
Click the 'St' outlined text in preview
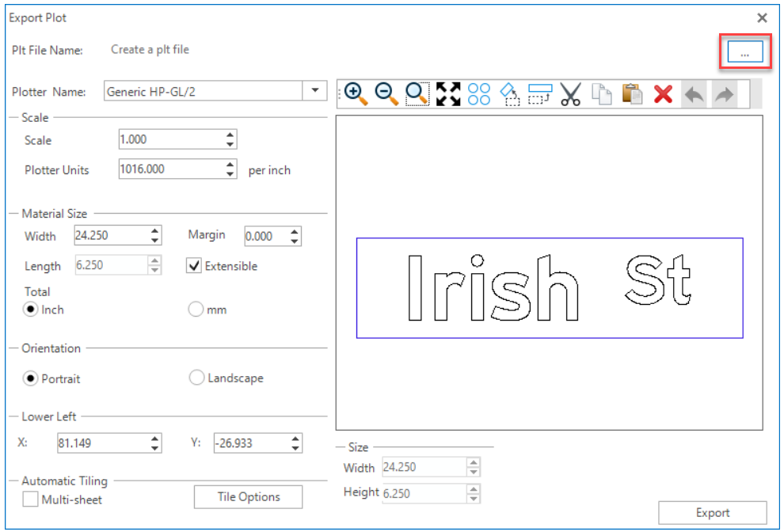pyautogui.click(x=658, y=280)
